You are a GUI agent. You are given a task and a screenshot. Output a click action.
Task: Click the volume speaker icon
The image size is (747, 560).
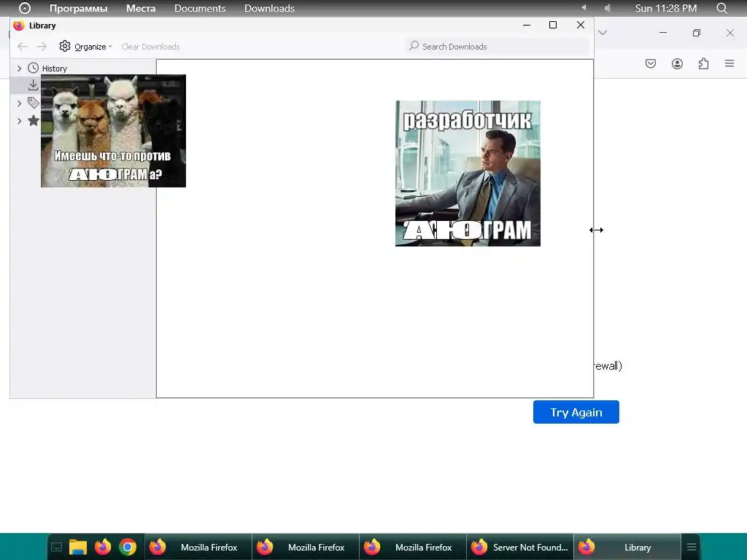(x=608, y=8)
